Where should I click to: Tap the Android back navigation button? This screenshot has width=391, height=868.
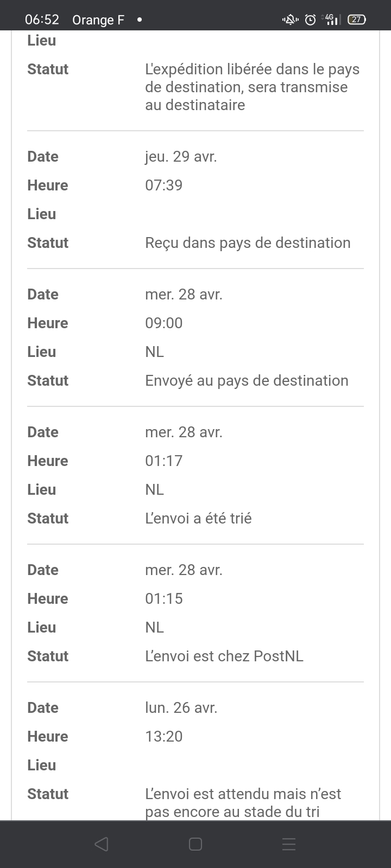102,844
